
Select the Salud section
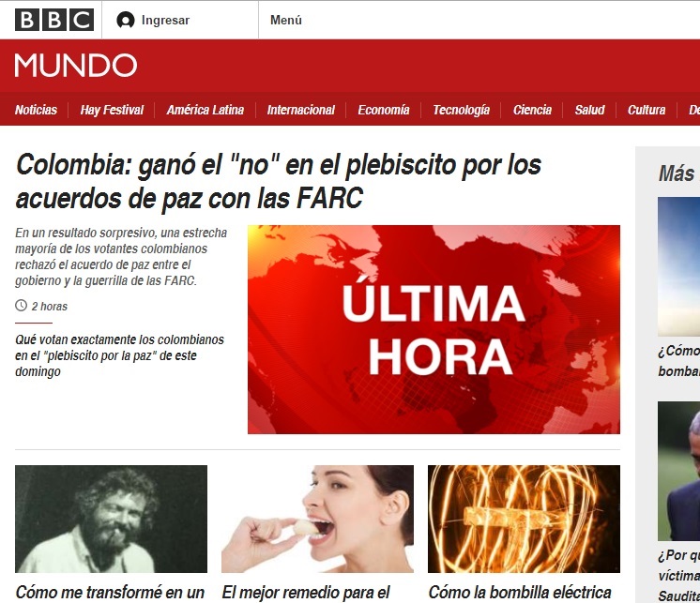589,110
